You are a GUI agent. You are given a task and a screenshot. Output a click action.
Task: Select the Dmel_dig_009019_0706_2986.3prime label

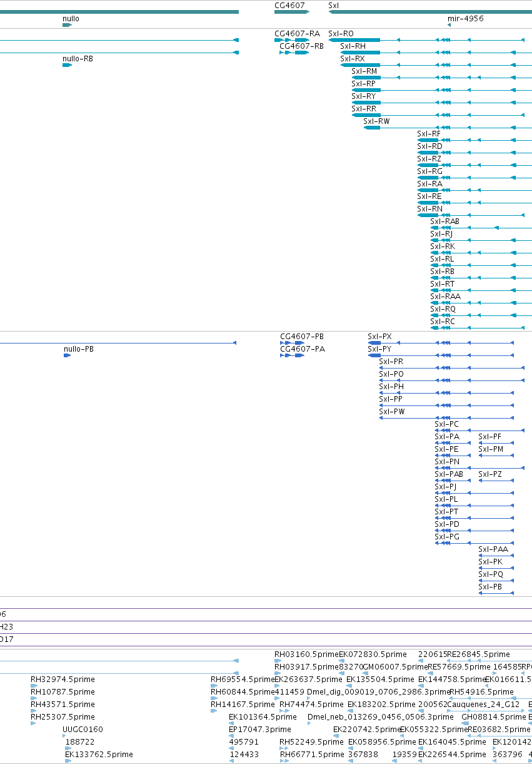(x=379, y=692)
